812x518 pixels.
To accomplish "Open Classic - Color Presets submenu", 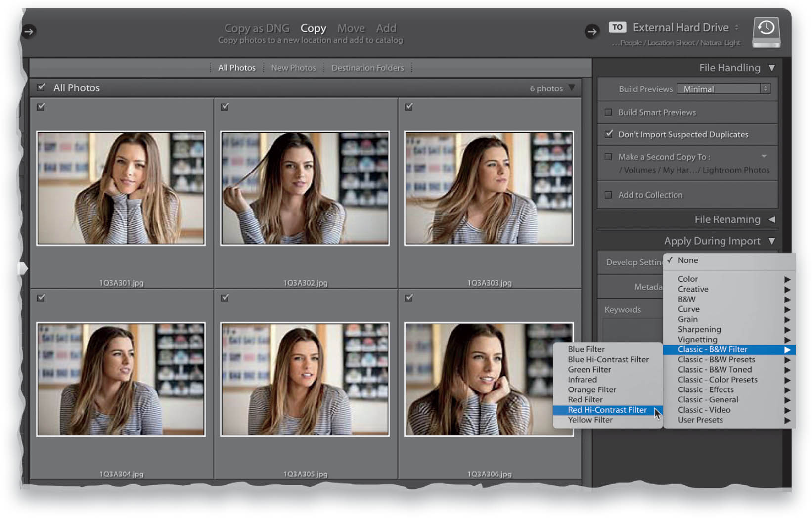I will tap(729, 380).
